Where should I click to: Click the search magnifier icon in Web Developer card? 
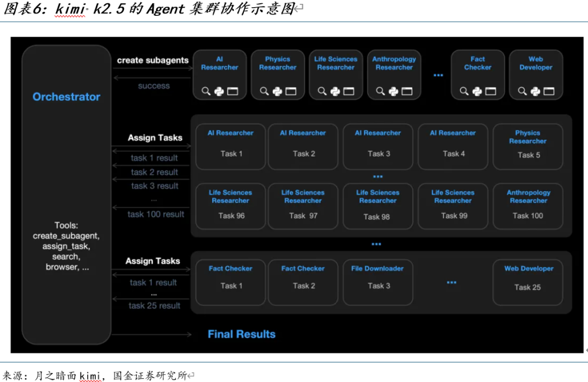(523, 91)
